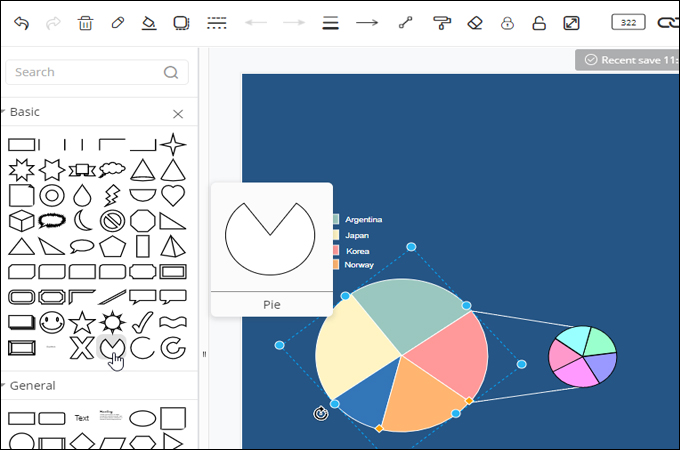Click the pink Korea pie slice
Screen dimensions: 680x450
(x=451, y=353)
